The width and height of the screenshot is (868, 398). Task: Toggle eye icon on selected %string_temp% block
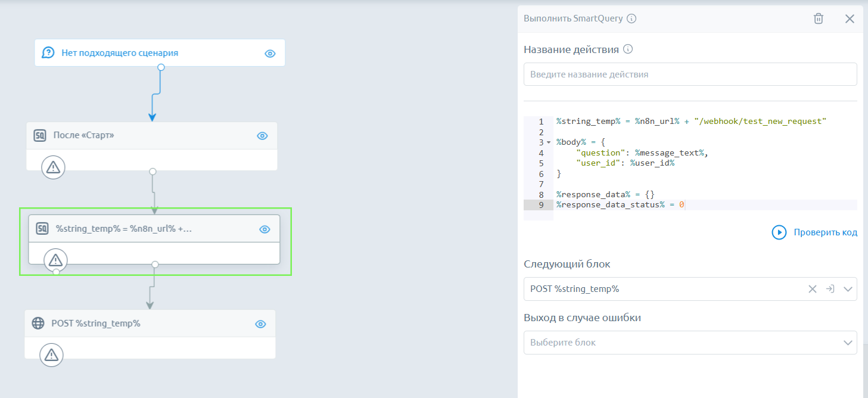[265, 229]
